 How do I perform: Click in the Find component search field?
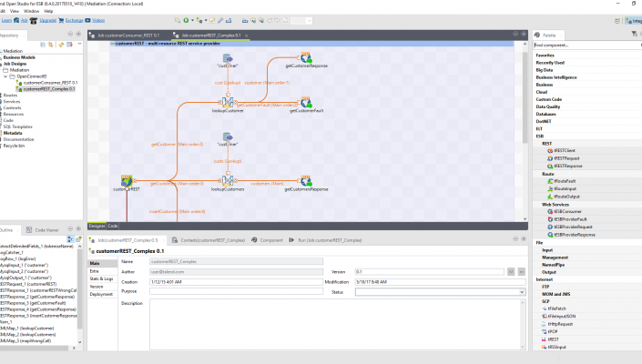click(x=586, y=45)
